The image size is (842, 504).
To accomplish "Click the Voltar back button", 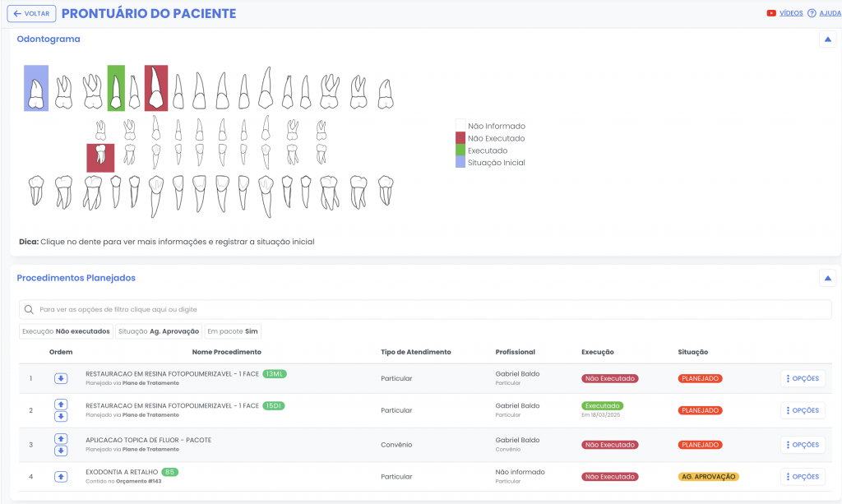I will 31,13.
